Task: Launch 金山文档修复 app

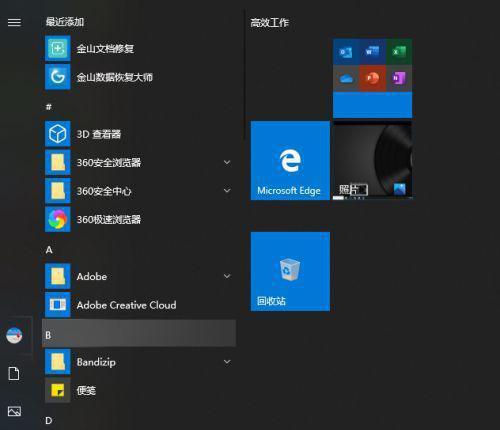Action: point(140,49)
